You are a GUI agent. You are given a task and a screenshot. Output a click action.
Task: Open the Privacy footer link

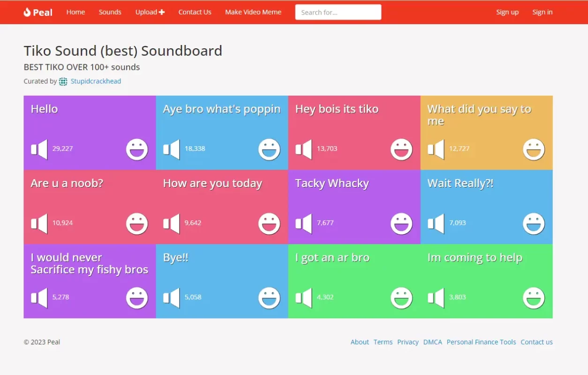[408, 342]
